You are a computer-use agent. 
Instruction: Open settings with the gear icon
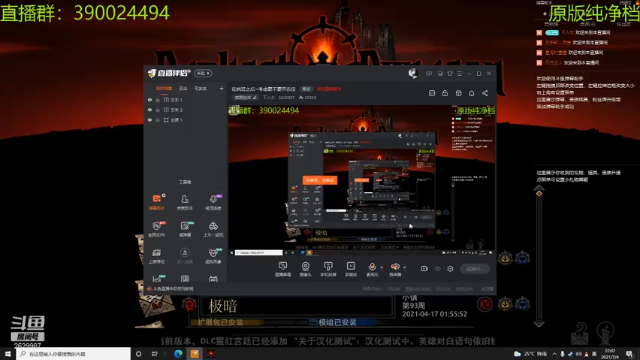pos(450,269)
